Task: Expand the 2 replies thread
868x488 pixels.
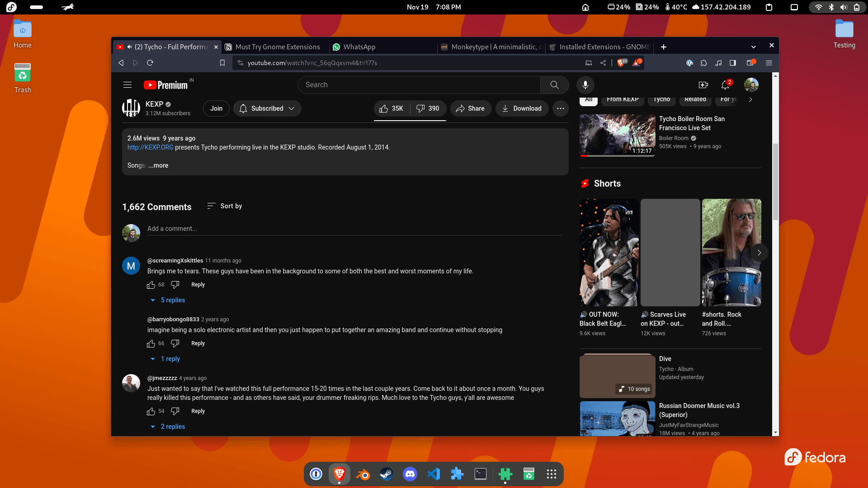Action: [x=168, y=427]
